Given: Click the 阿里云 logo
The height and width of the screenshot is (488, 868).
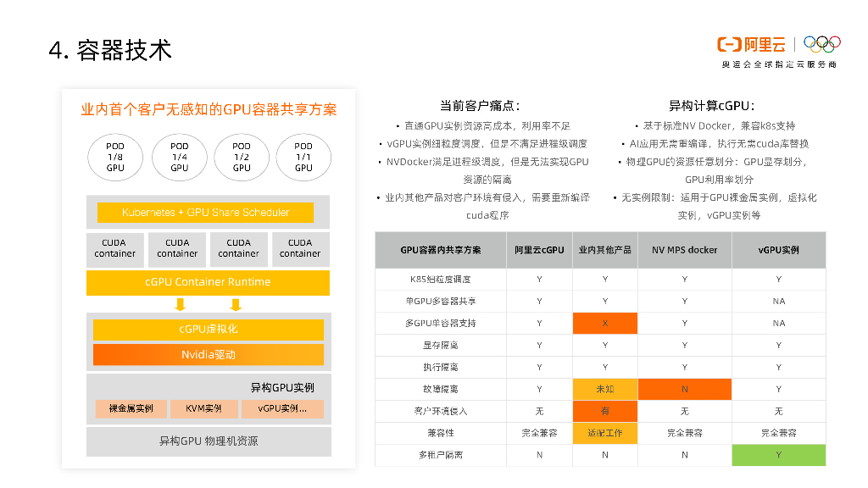Looking at the screenshot, I should [751, 44].
